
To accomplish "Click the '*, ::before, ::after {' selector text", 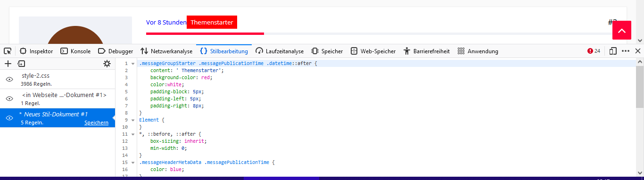I will (170, 134).
